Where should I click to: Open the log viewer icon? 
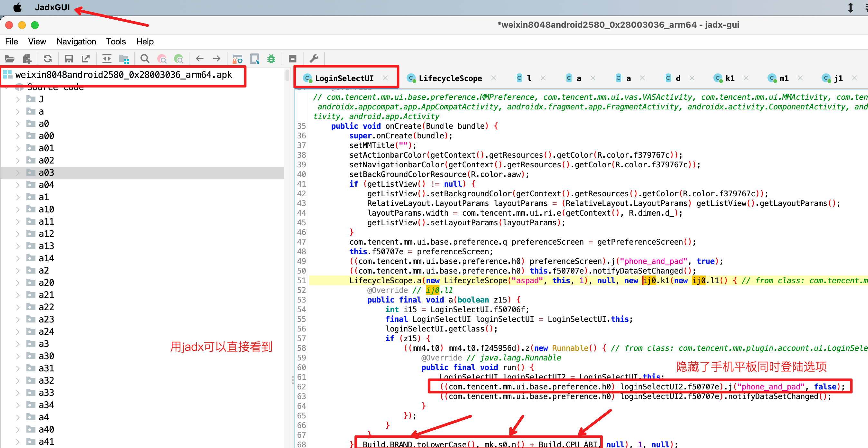click(293, 59)
